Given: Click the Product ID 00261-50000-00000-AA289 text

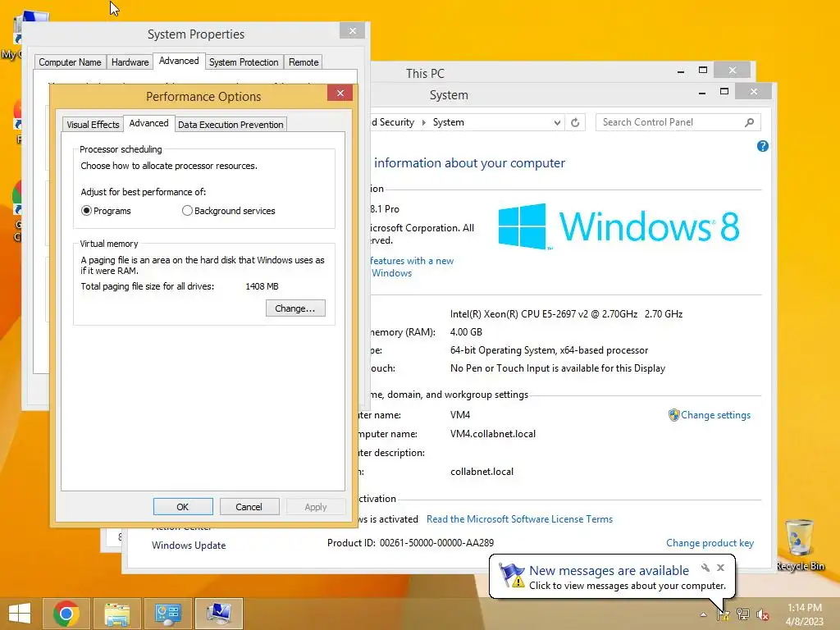Looking at the screenshot, I should click(410, 543).
